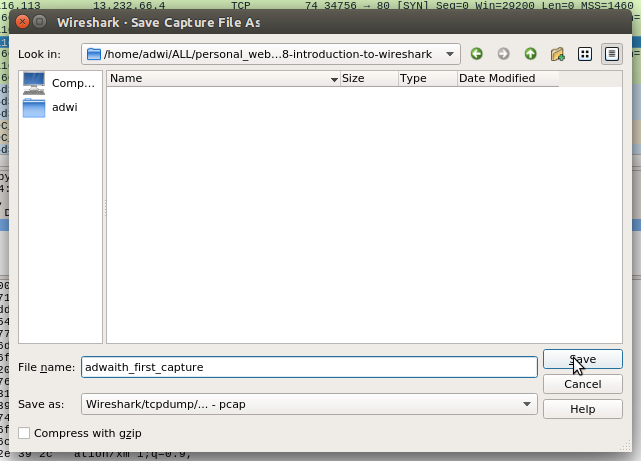Click the greyed Forward arrow icon
Image resolution: width=641 pixels, height=461 pixels.
point(503,54)
